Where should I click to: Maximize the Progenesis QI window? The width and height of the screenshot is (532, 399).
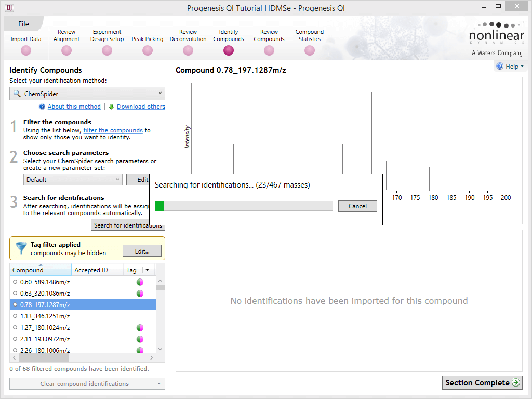(x=498, y=6)
